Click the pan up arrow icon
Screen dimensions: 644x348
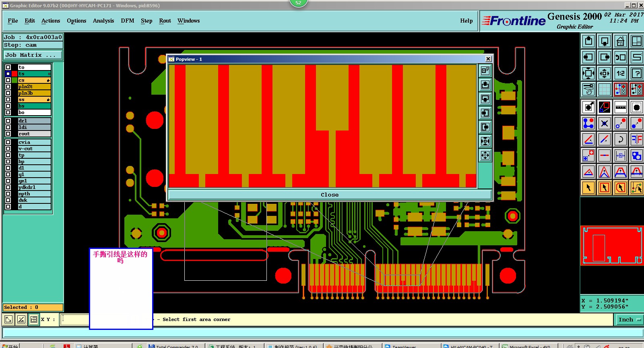pyautogui.click(x=588, y=41)
